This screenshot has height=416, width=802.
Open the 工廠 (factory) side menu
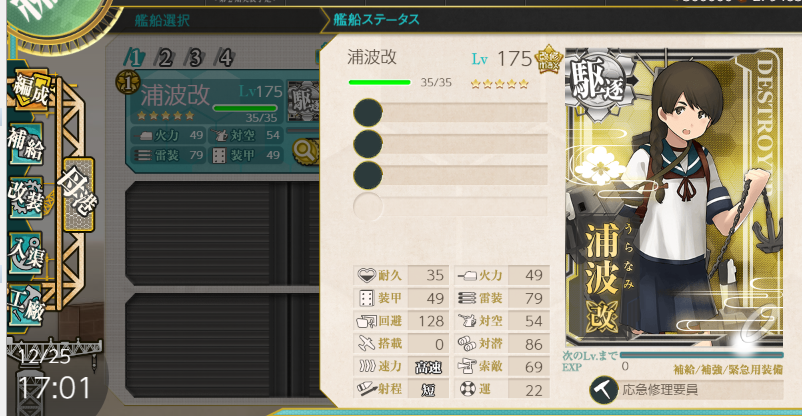[26, 304]
